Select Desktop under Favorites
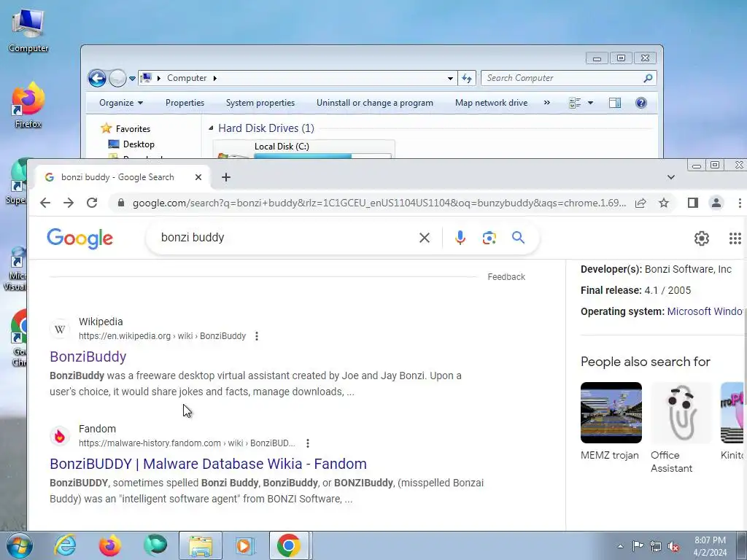This screenshot has width=747, height=560. point(138,144)
